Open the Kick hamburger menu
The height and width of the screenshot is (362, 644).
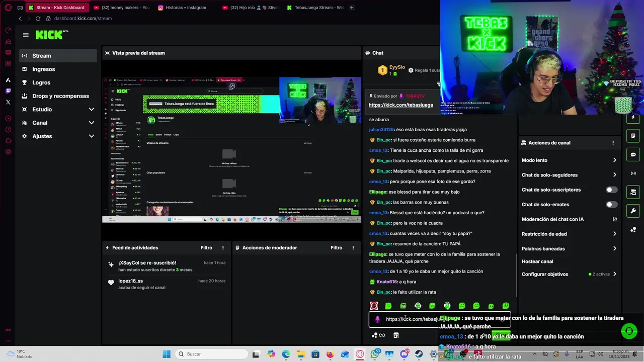click(x=26, y=35)
